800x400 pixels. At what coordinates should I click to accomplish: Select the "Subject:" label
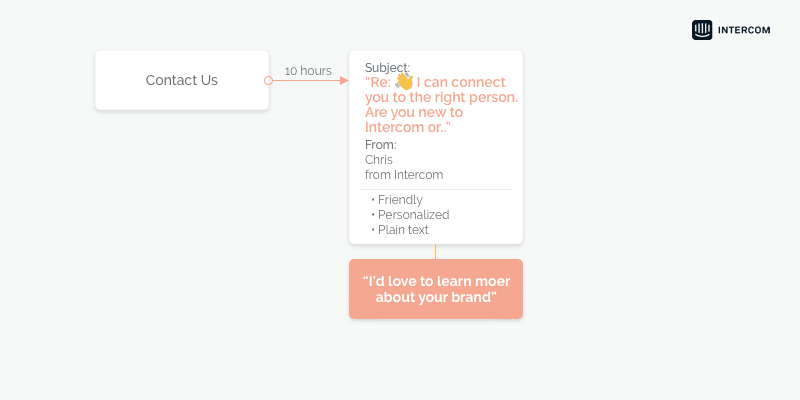point(387,67)
